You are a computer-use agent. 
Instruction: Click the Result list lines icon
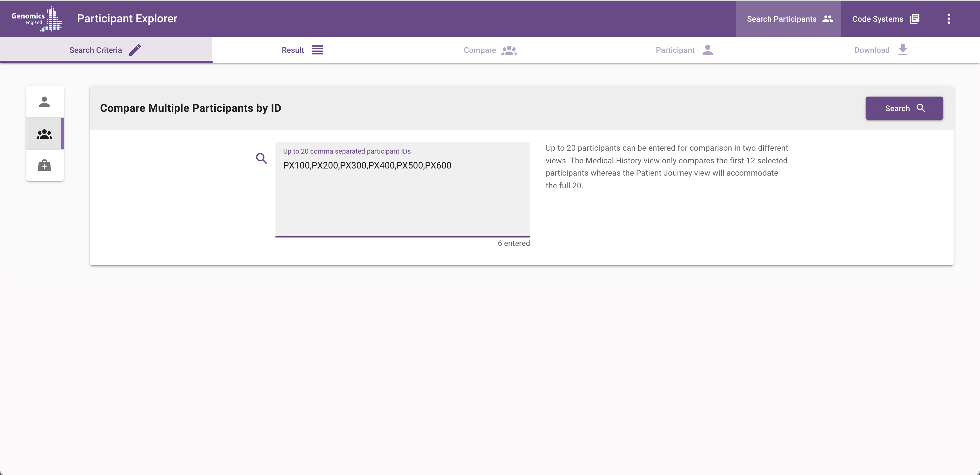click(317, 50)
